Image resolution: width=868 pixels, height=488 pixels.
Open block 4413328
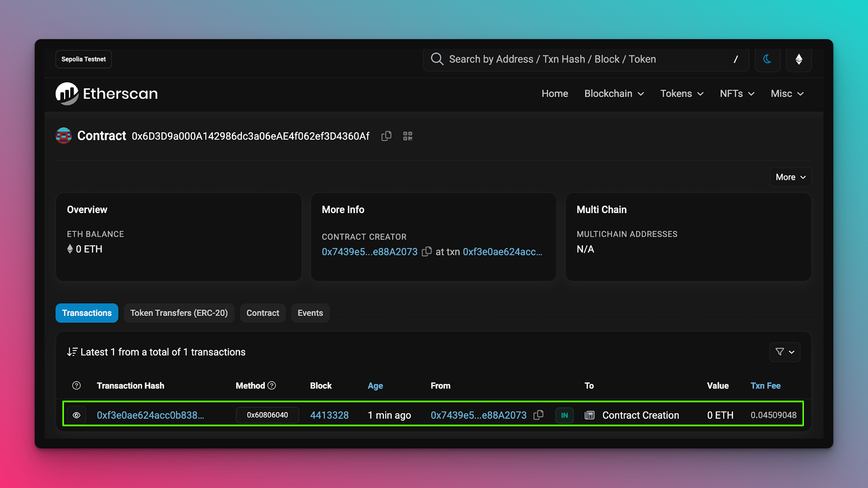pos(329,415)
